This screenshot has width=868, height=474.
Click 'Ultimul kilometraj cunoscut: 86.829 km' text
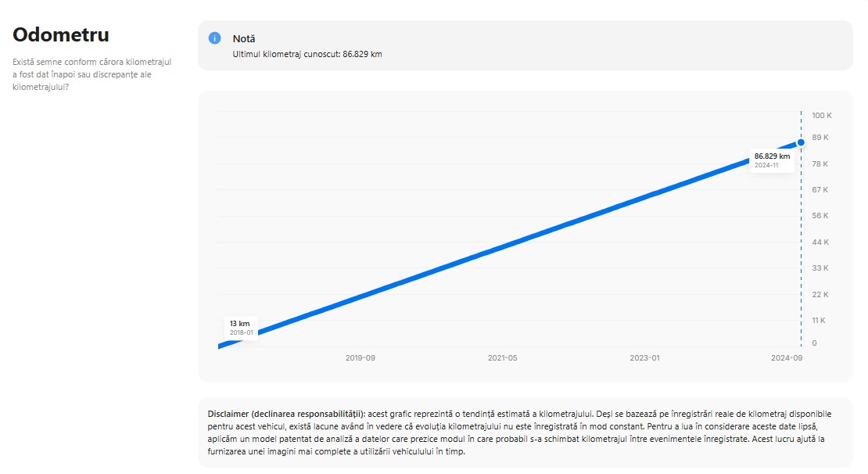pyautogui.click(x=307, y=54)
